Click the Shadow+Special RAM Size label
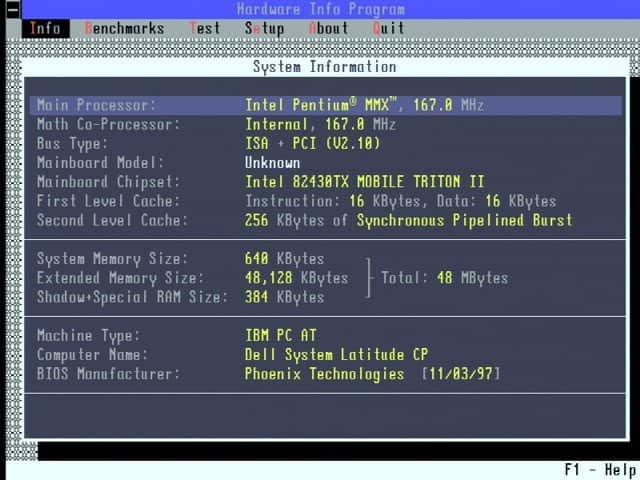 (132, 297)
